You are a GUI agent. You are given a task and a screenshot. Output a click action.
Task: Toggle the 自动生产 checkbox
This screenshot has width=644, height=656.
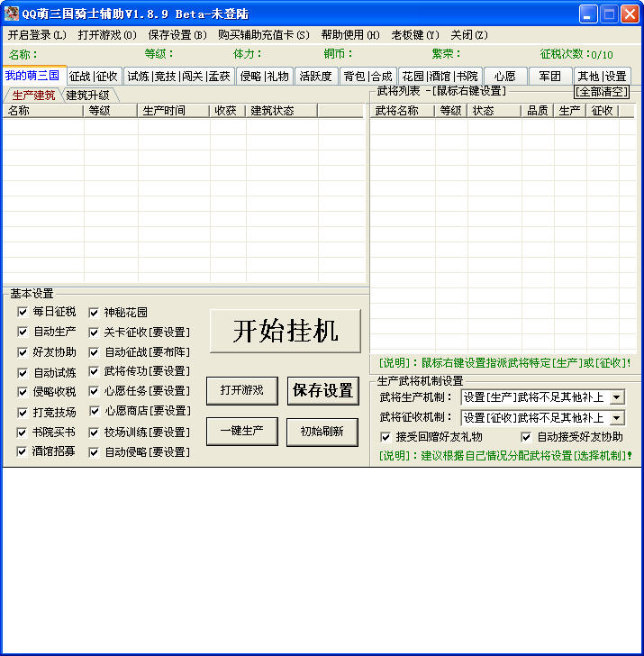[x=23, y=332]
